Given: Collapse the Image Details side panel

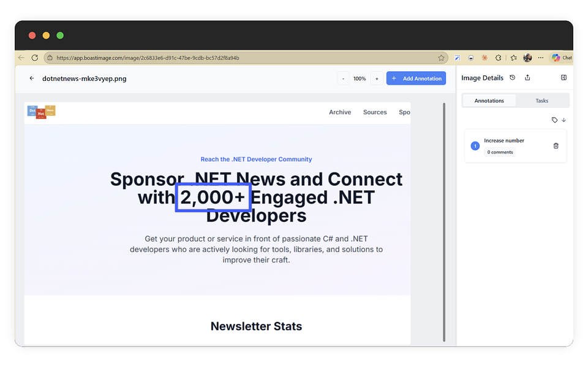Looking at the screenshot, I should click(x=563, y=78).
